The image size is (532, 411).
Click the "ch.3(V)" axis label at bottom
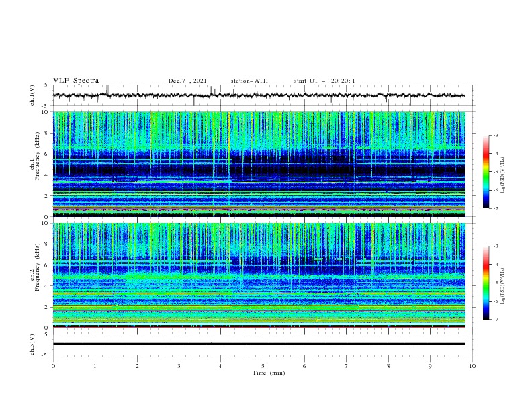click(x=32, y=345)
